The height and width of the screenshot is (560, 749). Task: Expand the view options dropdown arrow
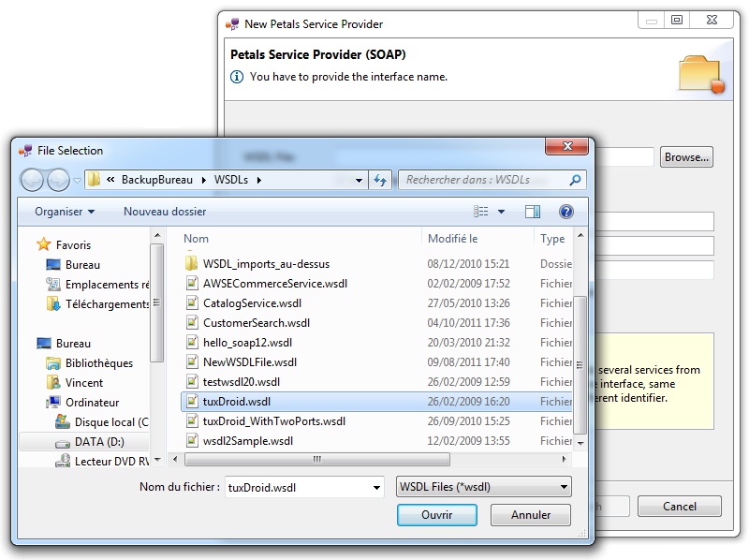[x=501, y=213]
